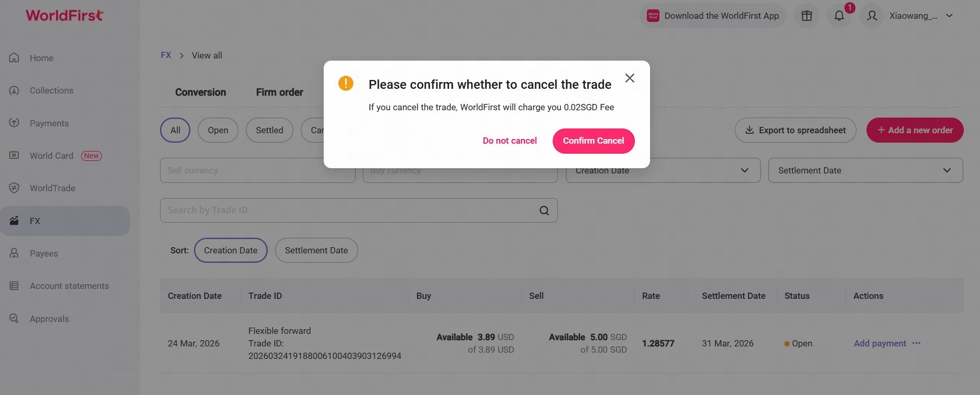Click the Search by Trade ID field
Viewport: 980px width, 395px height.
click(345, 211)
